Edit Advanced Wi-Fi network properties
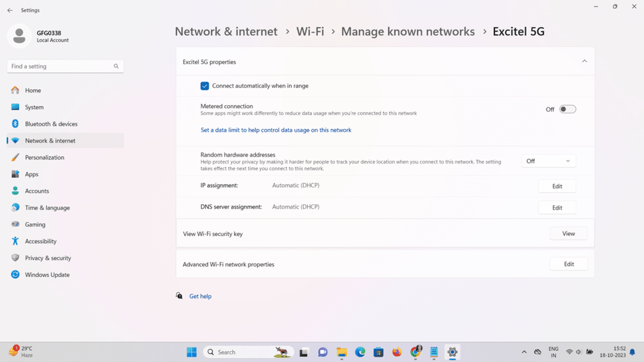The image size is (644, 362). point(569,264)
